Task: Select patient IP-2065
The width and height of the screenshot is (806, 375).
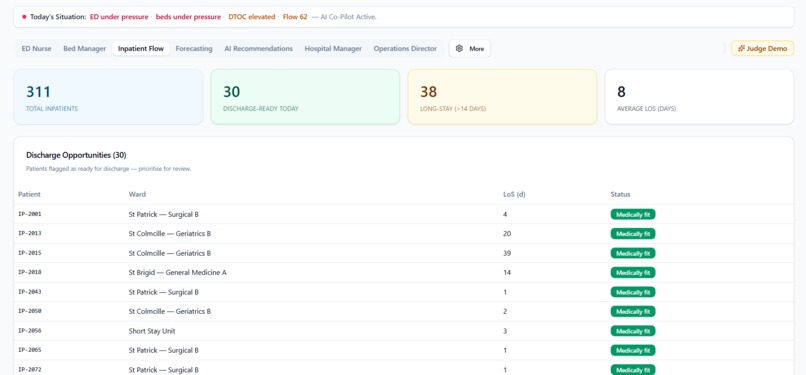Action: [30, 350]
